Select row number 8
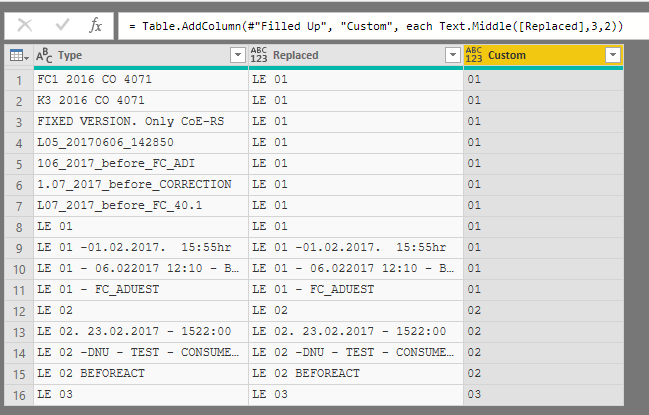Image resolution: width=649 pixels, height=415 pixels. click(19, 227)
